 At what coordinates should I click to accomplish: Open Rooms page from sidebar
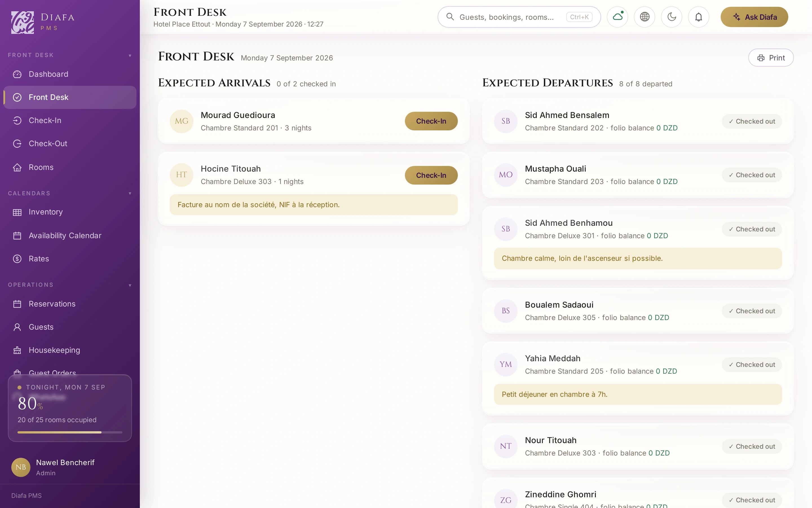(70, 167)
